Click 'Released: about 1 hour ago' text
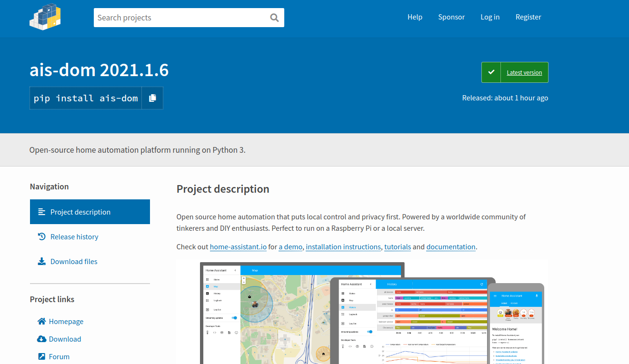This screenshot has width=629, height=364. (x=505, y=98)
